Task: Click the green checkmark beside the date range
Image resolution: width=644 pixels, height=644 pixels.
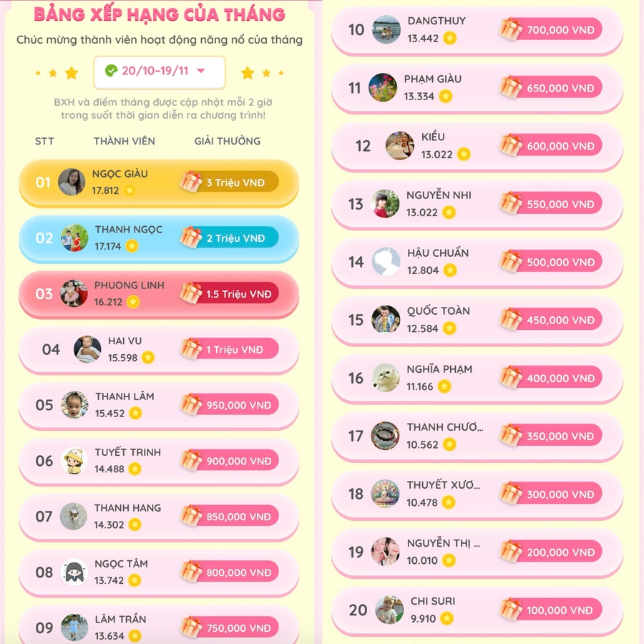Action: pyautogui.click(x=111, y=71)
